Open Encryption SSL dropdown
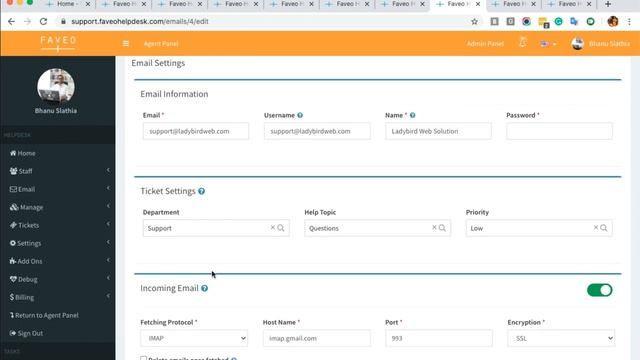This screenshot has height=360, width=640. coord(561,338)
